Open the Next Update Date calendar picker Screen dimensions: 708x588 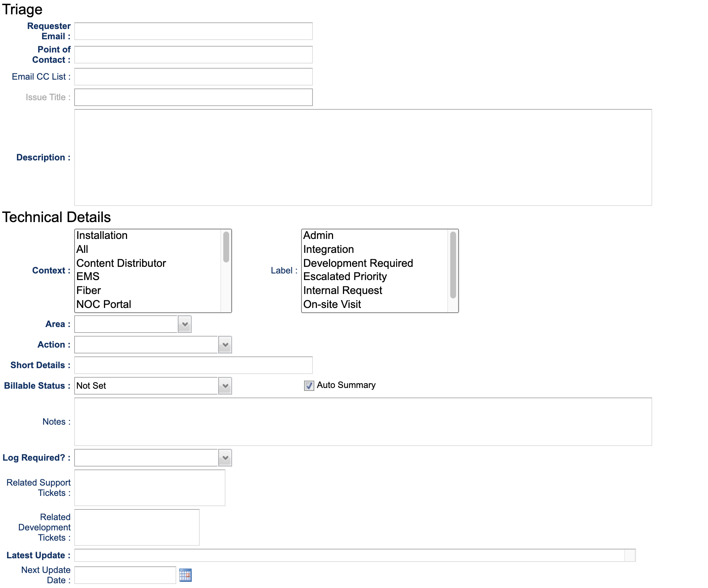(x=185, y=575)
